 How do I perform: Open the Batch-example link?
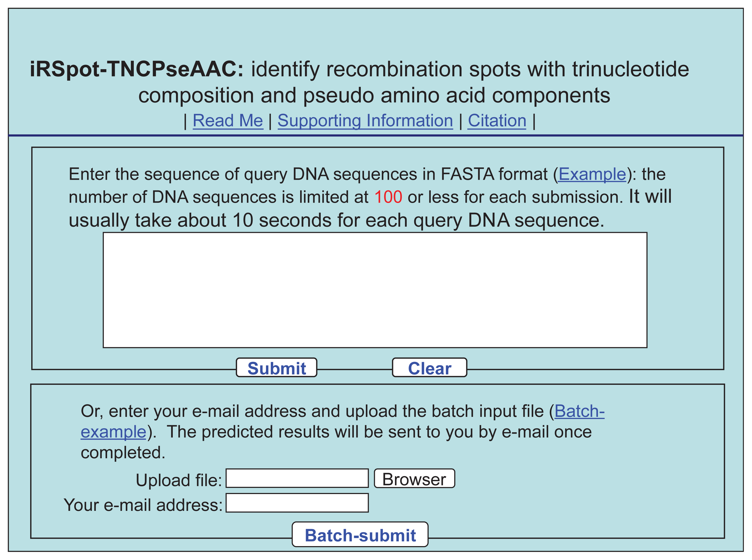pyautogui.click(x=579, y=411)
